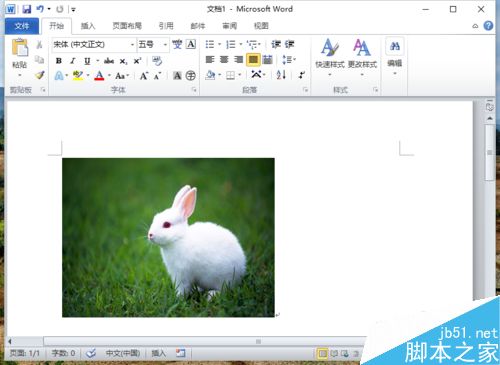Select the Format Painter brush

pos(40,75)
